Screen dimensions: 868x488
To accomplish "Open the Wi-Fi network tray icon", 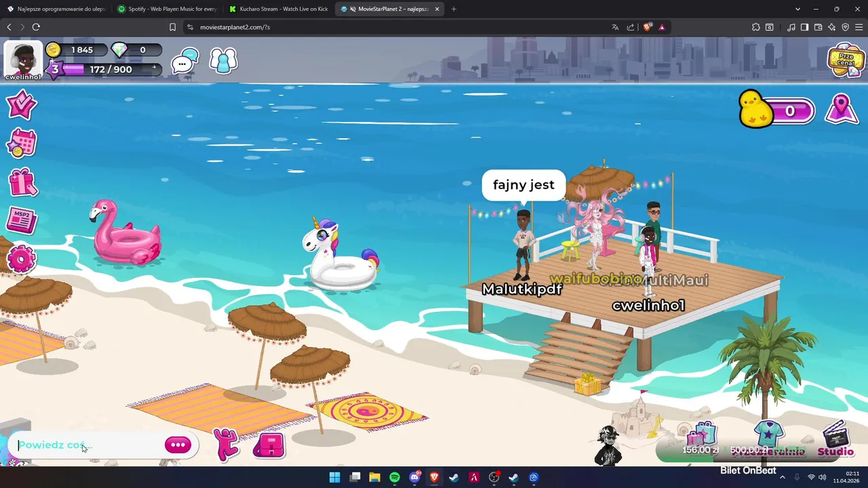I will [811, 477].
